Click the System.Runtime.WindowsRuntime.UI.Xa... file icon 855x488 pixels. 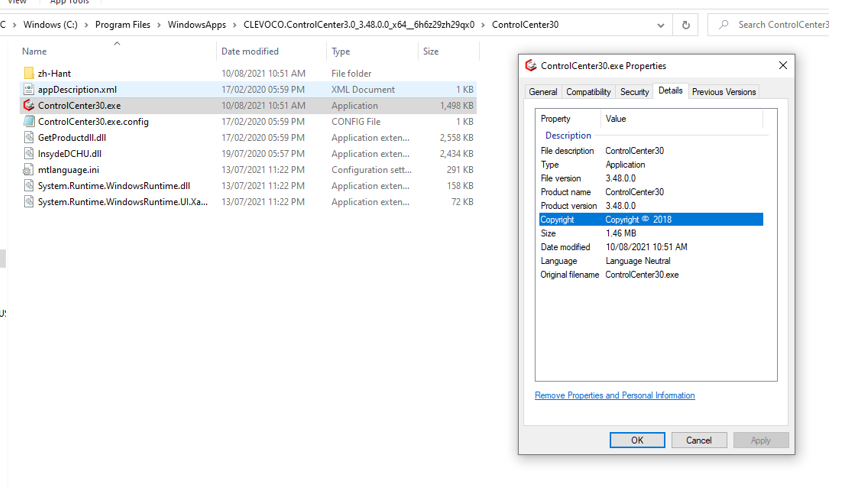[x=29, y=202]
